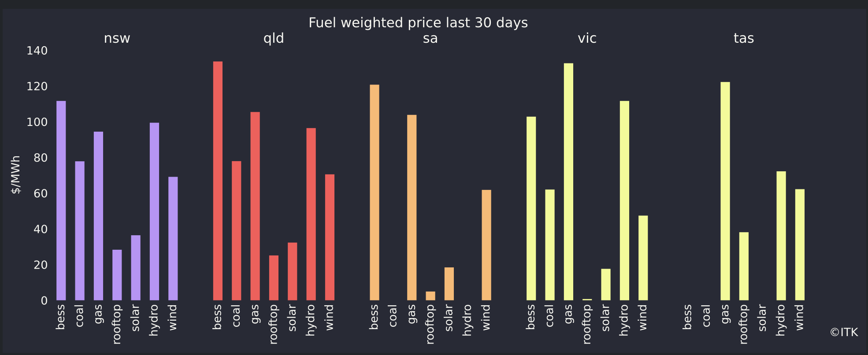Click the ©ITK watermark text
Viewport: 868px width, 355px height.
pos(844,333)
